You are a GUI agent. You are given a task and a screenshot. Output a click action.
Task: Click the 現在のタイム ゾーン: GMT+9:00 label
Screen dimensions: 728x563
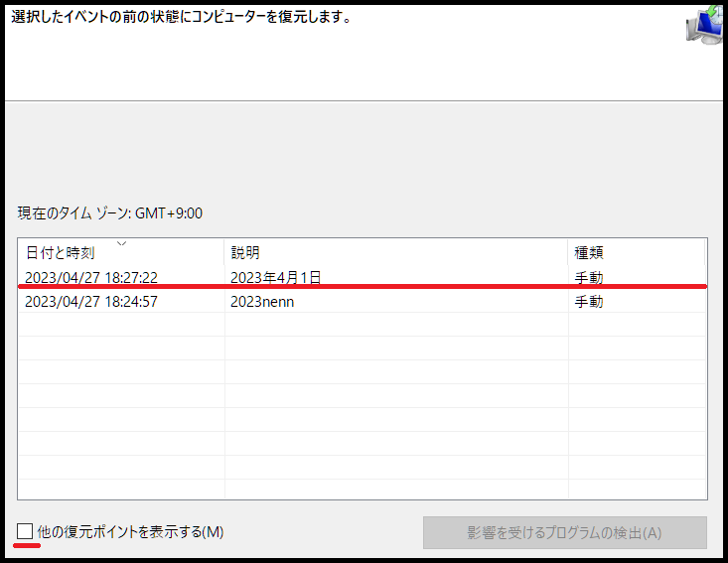coord(110,213)
